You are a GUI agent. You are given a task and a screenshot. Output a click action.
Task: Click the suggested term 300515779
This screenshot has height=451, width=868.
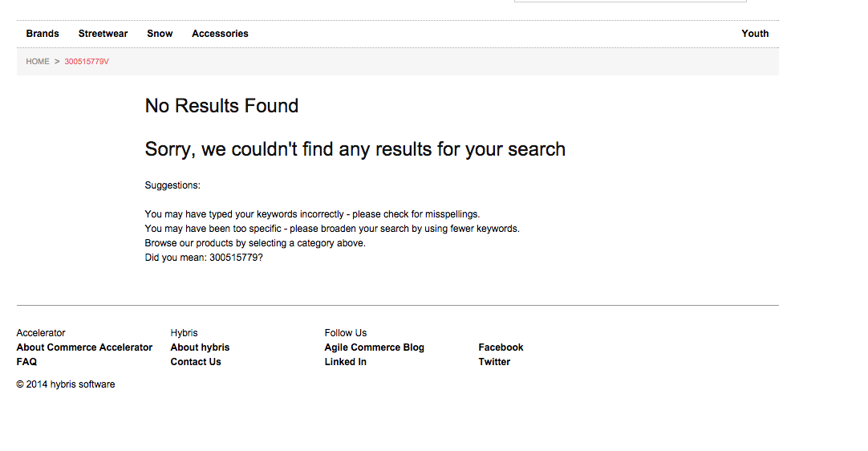click(233, 258)
